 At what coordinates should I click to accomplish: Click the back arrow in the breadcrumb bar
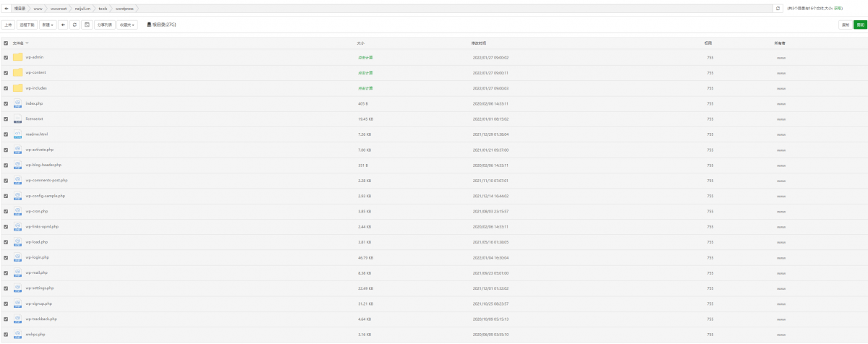point(7,9)
